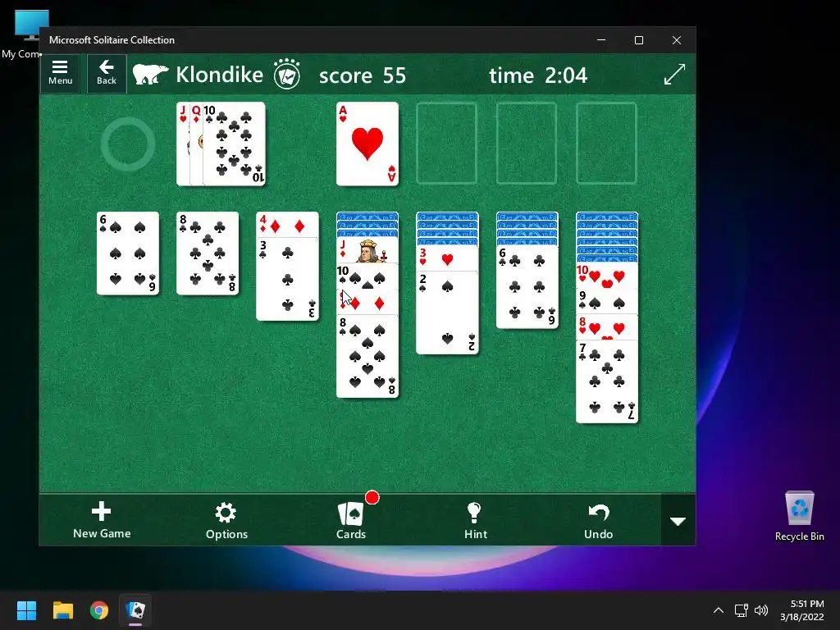This screenshot has width=840, height=630.
Task: Select the 3 of hearts card
Action: pos(447,258)
